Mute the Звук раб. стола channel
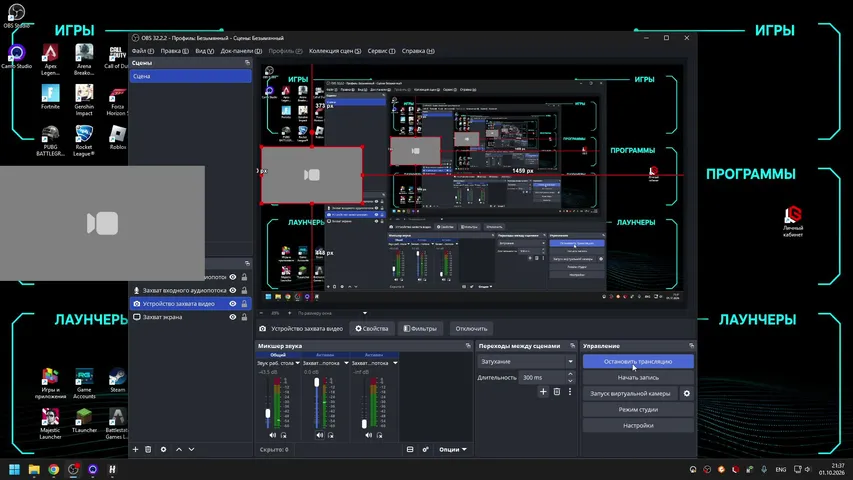This screenshot has height=480, width=853. tap(273, 435)
